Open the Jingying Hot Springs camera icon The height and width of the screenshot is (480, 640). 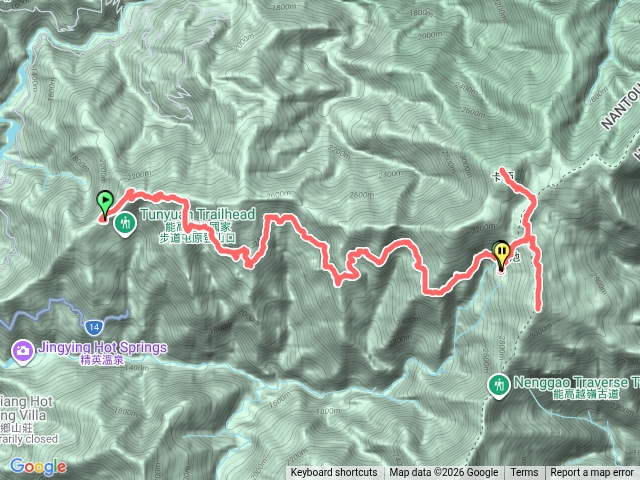point(22,352)
